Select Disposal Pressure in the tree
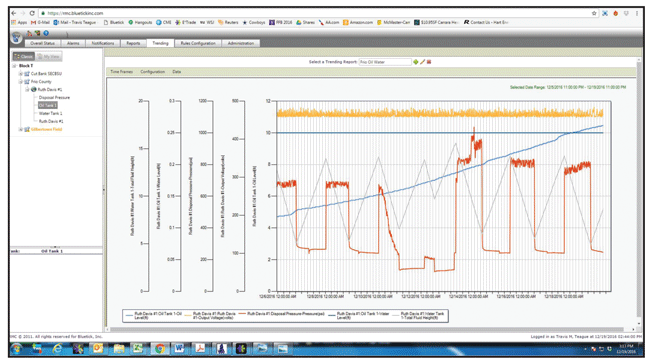 [x=54, y=97]
